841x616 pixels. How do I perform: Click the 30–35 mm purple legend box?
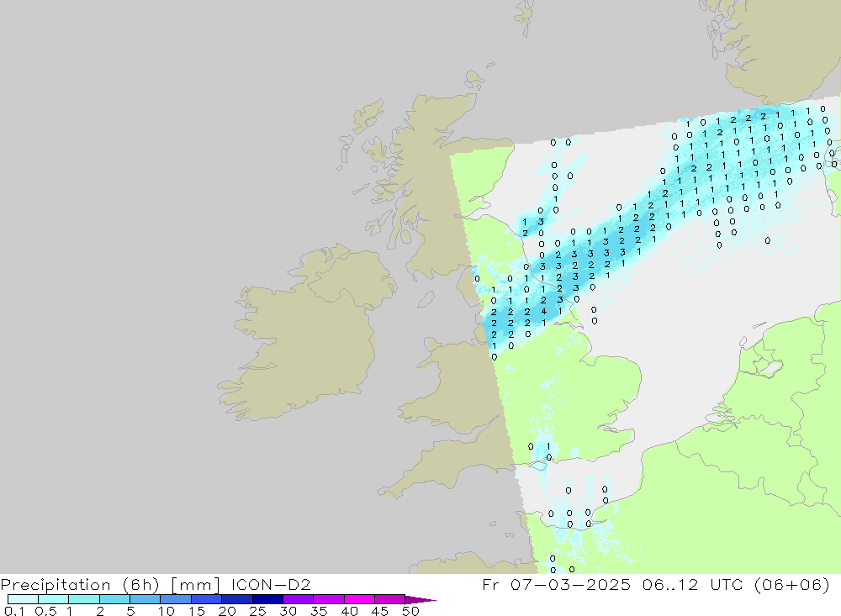pyautogui.click(x=298, y=599)
